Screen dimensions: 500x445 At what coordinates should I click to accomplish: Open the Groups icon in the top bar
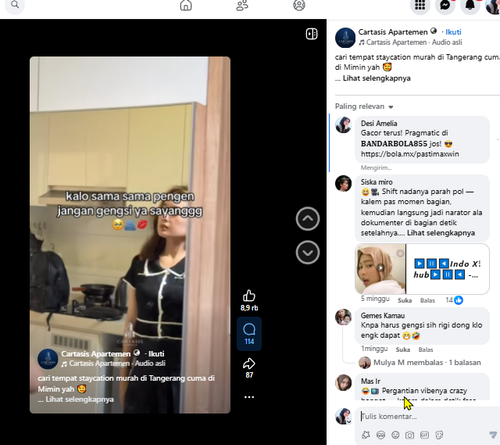pos(299,5)
